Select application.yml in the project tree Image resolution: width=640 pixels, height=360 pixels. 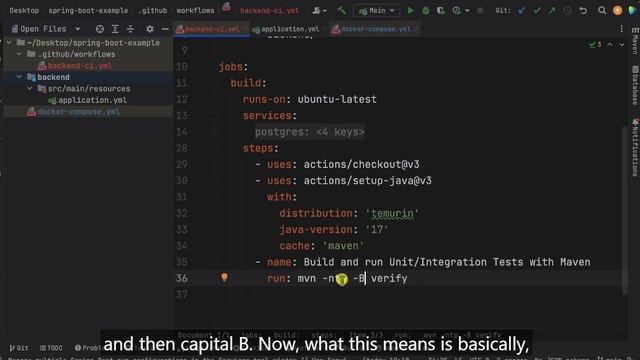(92, 100)
